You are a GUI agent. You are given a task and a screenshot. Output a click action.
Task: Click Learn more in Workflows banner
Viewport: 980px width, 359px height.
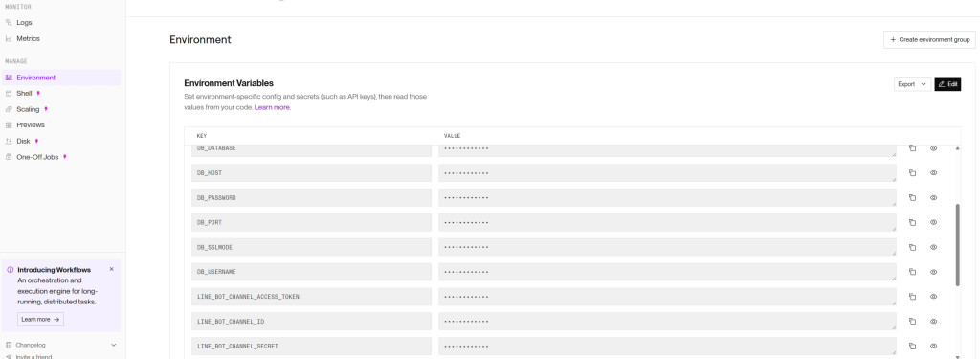pyautogui.click(x=40, y=319)
